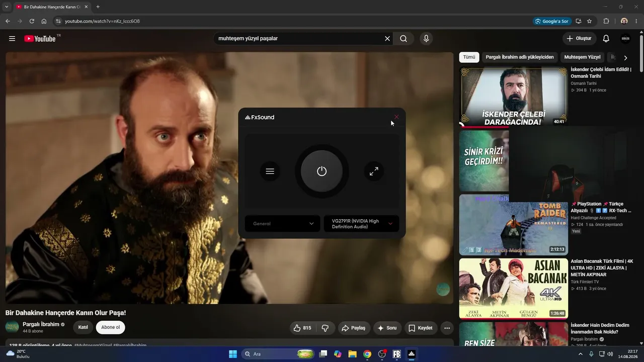Select the Muhteşem Yüzyıl filter chip
644x362 pixels.
582,57
